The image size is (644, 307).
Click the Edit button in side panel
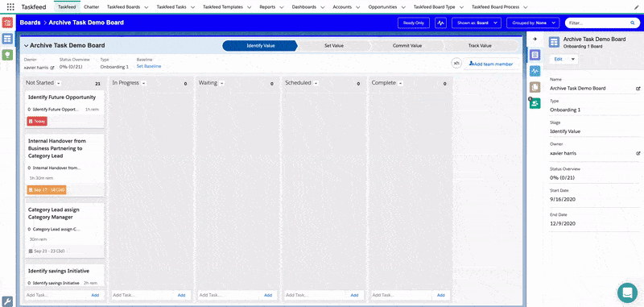[x=558, y=59]
